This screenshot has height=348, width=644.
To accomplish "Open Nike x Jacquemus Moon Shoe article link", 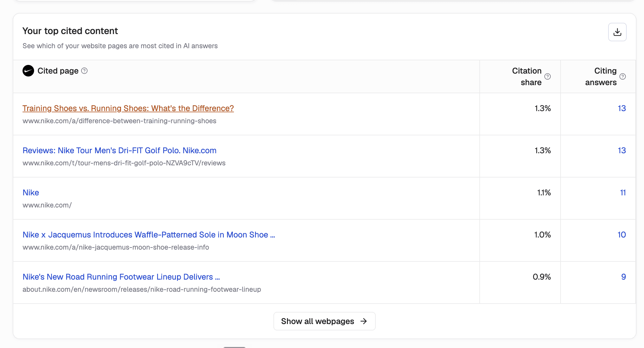I will click(x=149, y=235).
